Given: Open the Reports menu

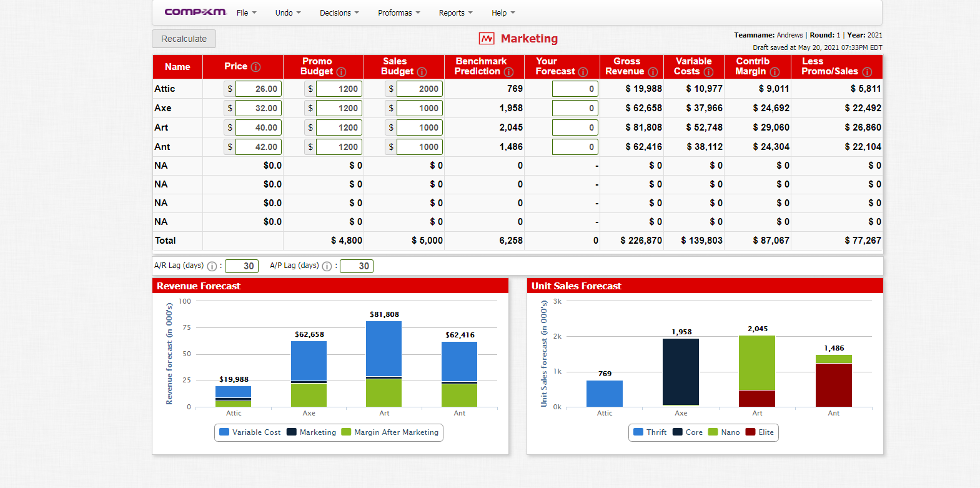Looking at the screenshot, I should coord(455,12).
